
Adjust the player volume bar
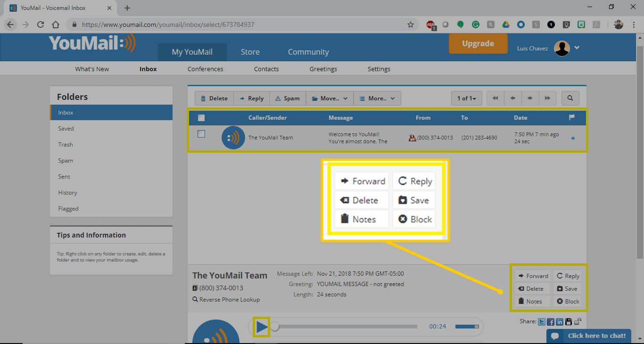tap(467, 326)
